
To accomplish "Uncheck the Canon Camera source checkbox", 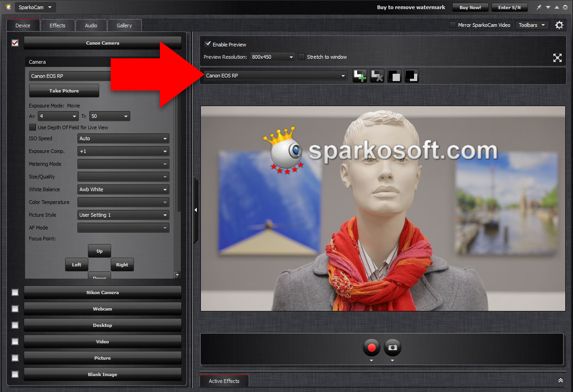I will 15,43.
